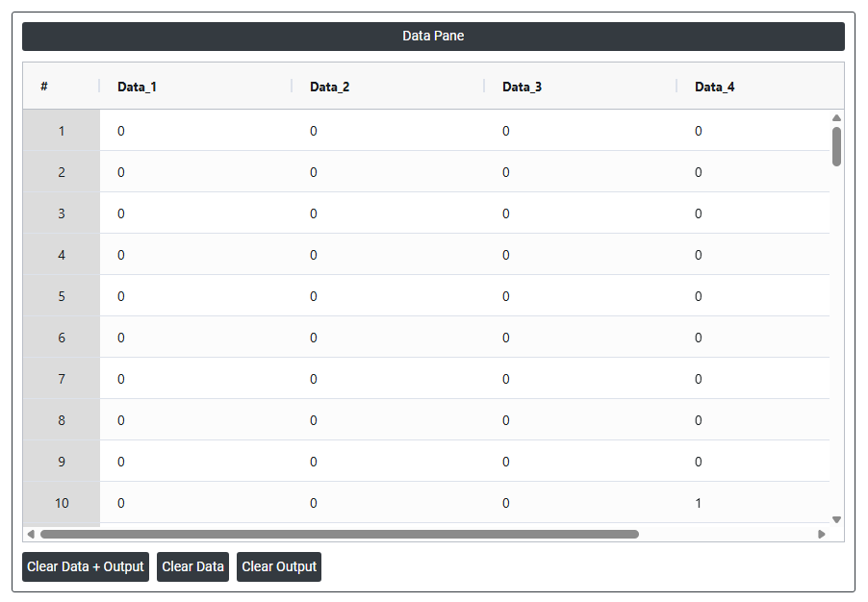Select row number 10 header
868x602 pixels.
coord(62,503)
